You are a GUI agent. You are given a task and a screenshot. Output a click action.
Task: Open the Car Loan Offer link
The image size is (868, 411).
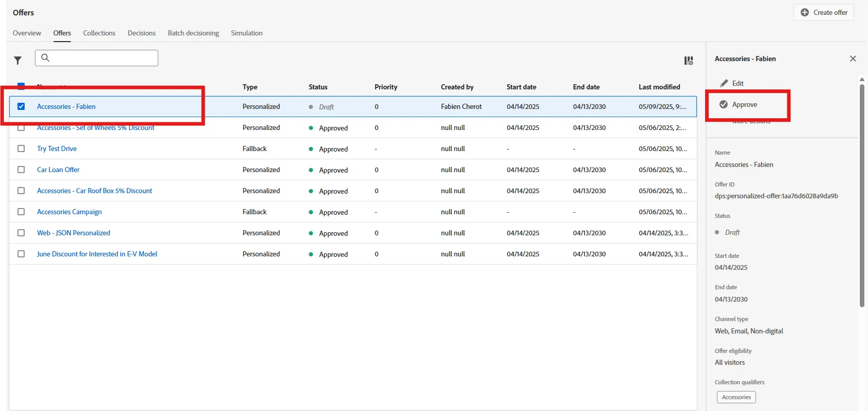tap(58, 170)
